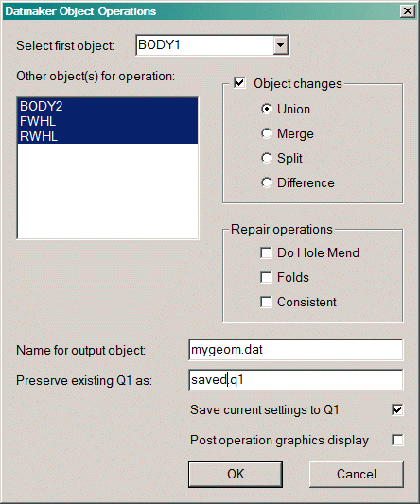Viewport: 420px width, 504px height.
Task: Choose the Split radio option
Action: (267, 158)
